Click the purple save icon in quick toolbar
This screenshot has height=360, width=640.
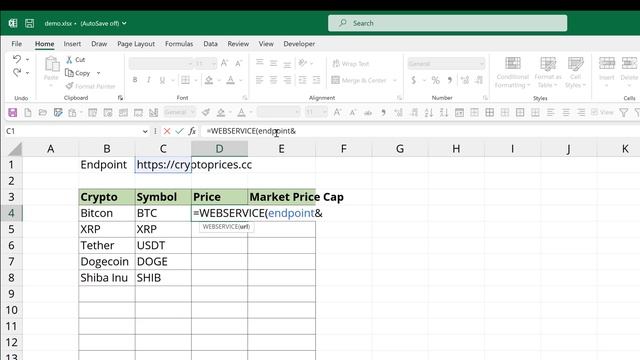tap(13, 112)
